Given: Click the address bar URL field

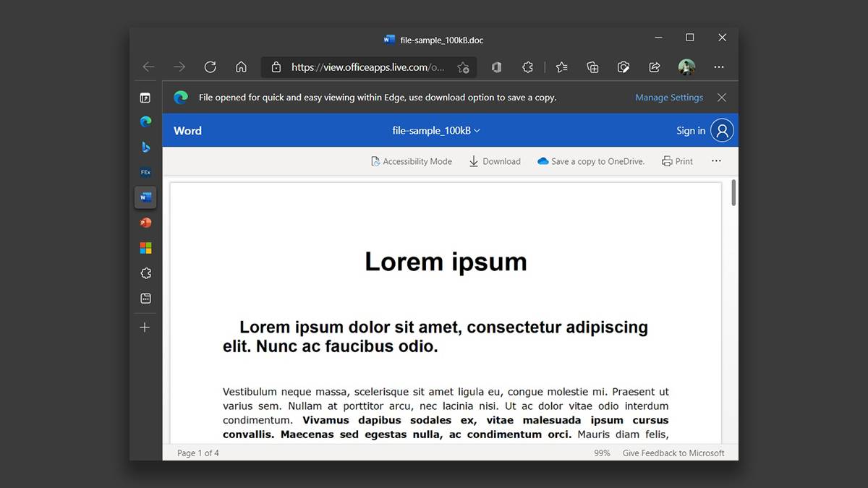Looking at the screenshot, I should click(x=368, y=67).
